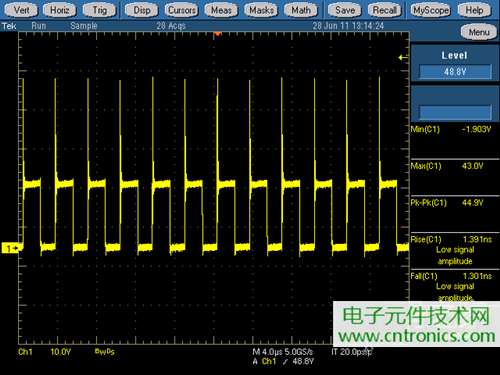Click the orange trigger position marker

(217, 34)
